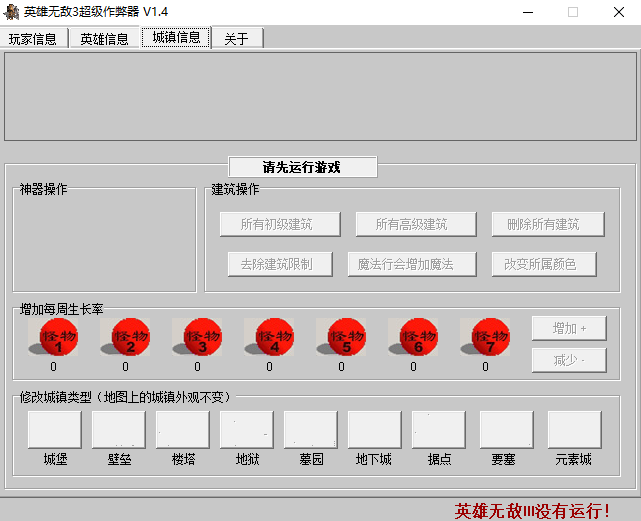Pick the 楼塔 town type box
Viewport: 641px width, 521px height.
tap(183, 430)
